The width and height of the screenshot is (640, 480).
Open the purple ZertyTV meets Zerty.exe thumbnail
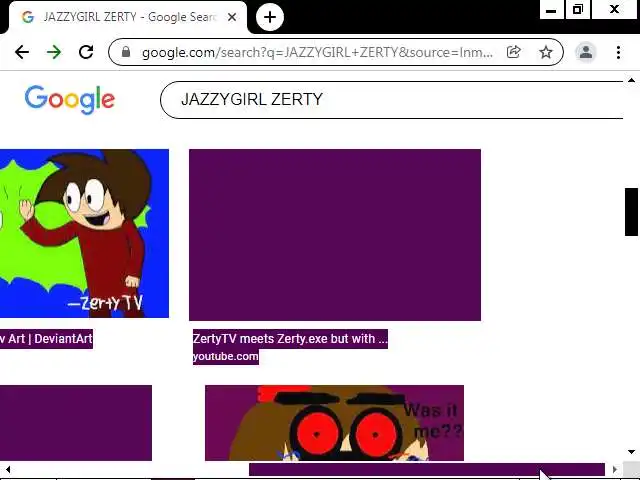coord(335,235)
